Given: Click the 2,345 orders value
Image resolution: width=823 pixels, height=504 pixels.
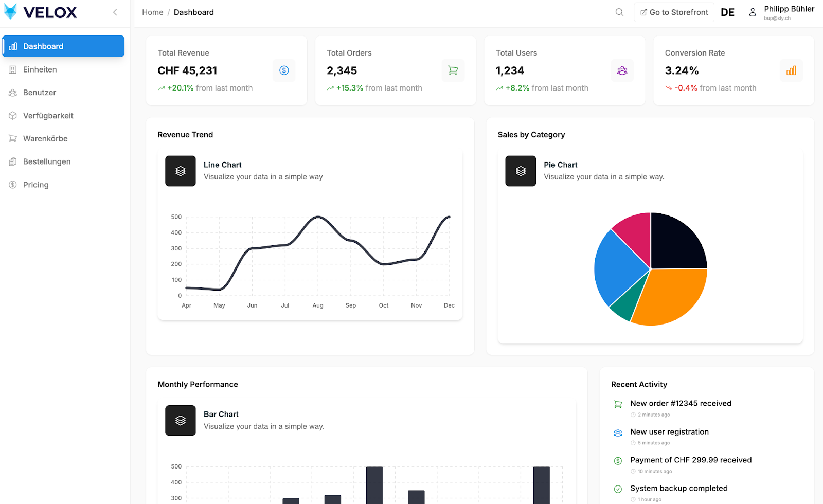Looking at the screenshot, I should (342, 70).
